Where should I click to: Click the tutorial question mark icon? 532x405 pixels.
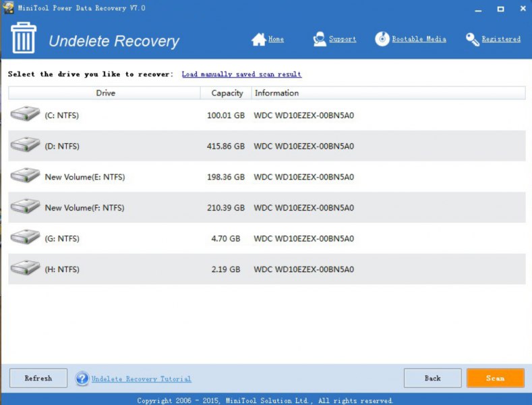coord(82,379)
